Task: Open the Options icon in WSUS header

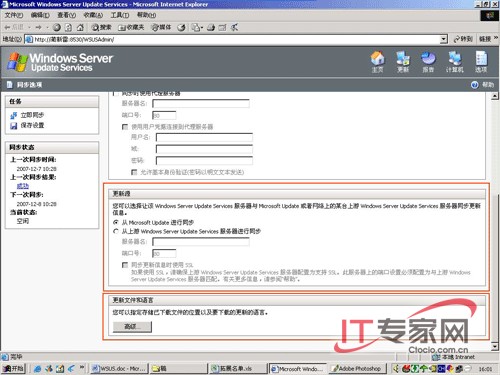Action: 481,62
